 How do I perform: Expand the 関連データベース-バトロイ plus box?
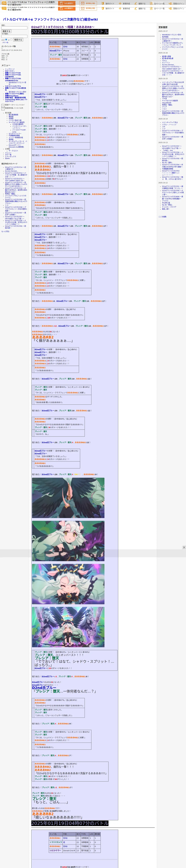[3, 106]
